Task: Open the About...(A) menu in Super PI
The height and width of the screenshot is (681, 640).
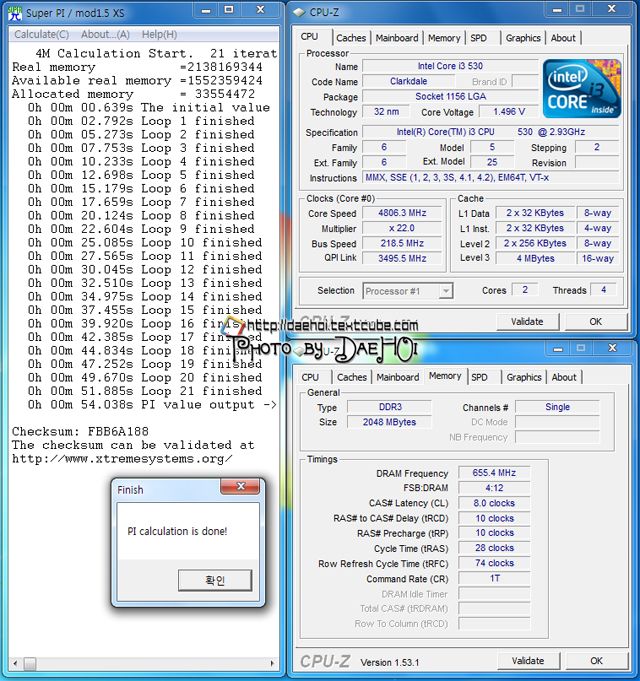Action: (x=105, y=34)
